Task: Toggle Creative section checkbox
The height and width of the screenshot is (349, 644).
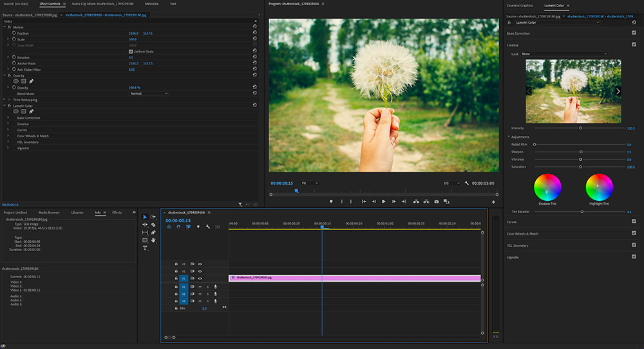Action: [x=634, y=44]
